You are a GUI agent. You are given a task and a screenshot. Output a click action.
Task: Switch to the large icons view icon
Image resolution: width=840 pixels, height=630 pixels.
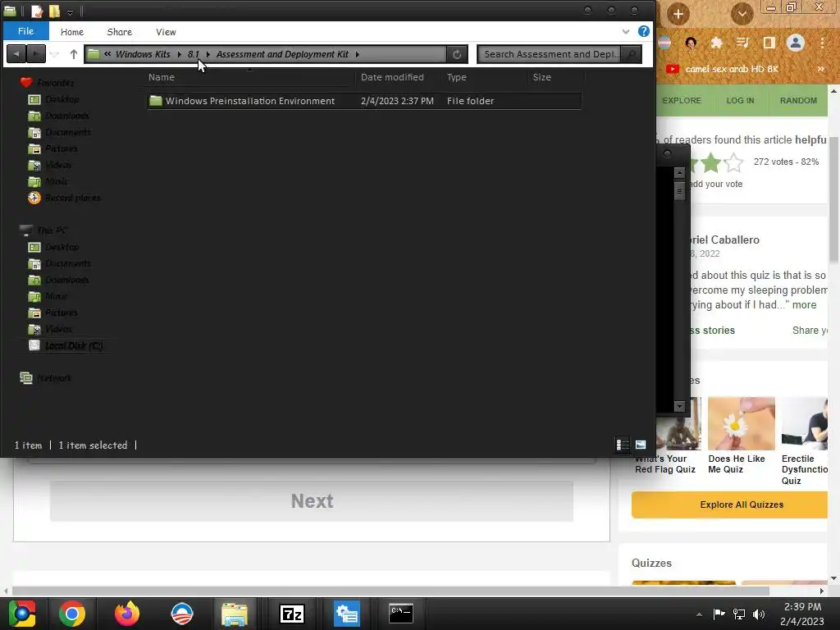click(x=640, y=445)
